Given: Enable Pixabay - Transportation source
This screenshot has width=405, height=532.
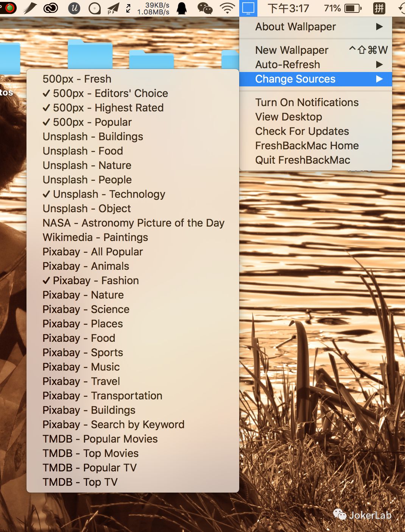Looking at the screenshot, I should coord(133,396).
